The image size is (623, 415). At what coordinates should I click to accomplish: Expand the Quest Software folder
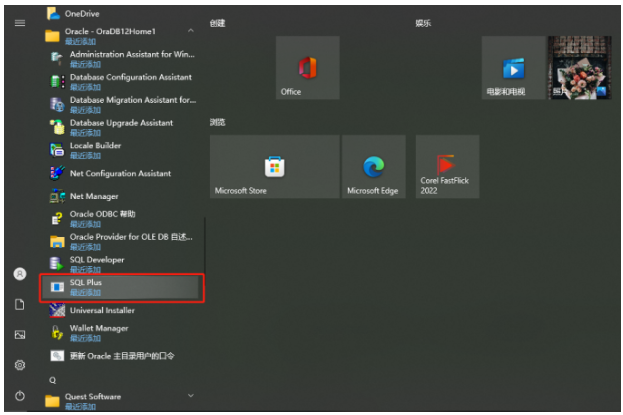coord(191,396)
